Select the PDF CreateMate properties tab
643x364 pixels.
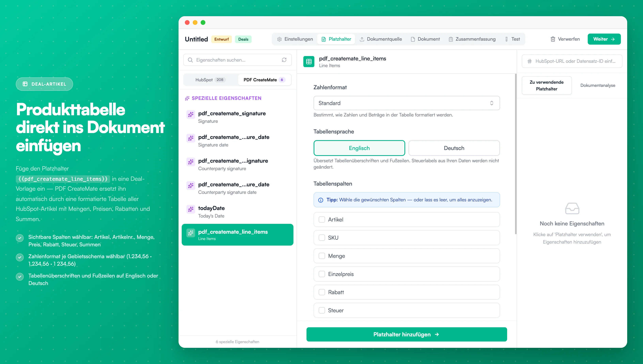click(x=264, y=80)
